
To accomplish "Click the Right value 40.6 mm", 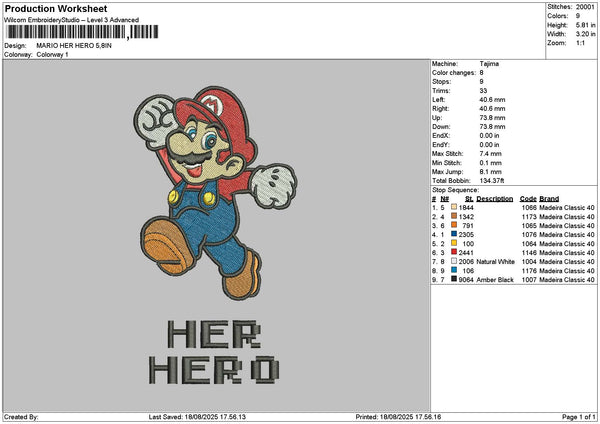I will pyautogui.click(x=492, y=109).
